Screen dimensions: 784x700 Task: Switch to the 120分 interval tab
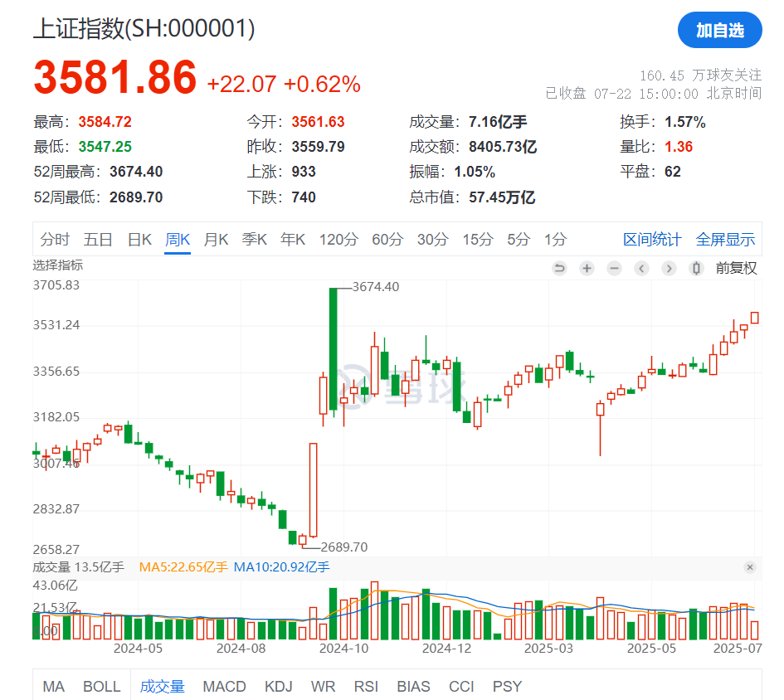[339, 240]
